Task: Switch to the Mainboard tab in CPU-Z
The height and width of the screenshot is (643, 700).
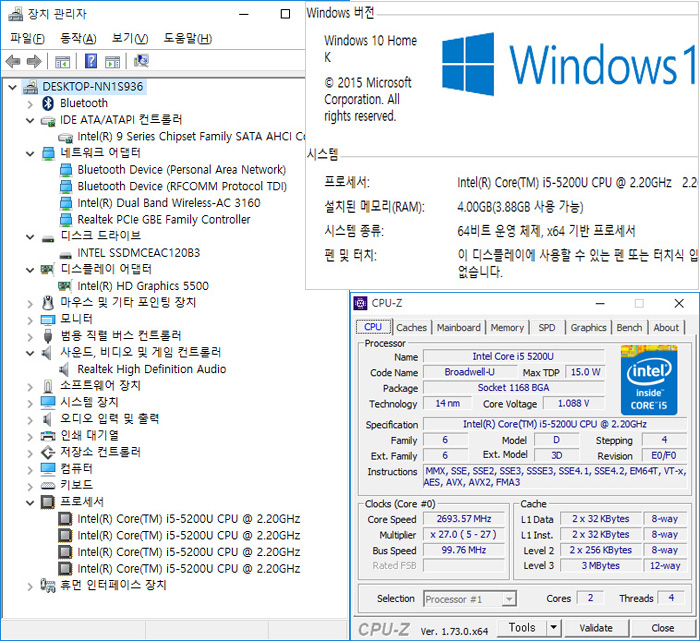Action: [458, 328]
